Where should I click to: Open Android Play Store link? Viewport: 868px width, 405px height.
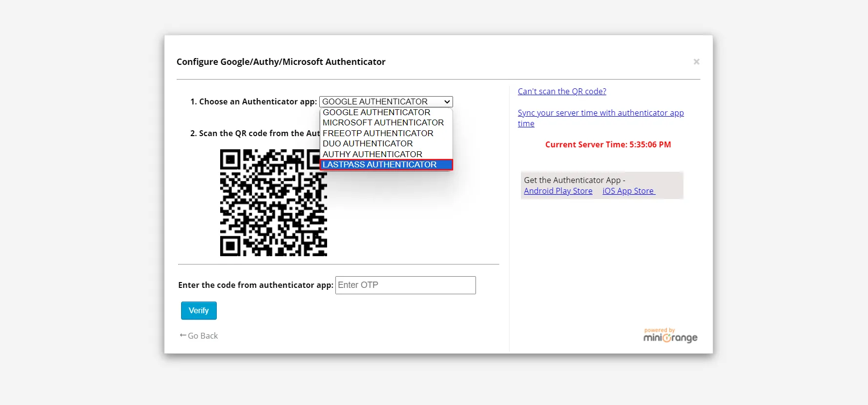558,191
